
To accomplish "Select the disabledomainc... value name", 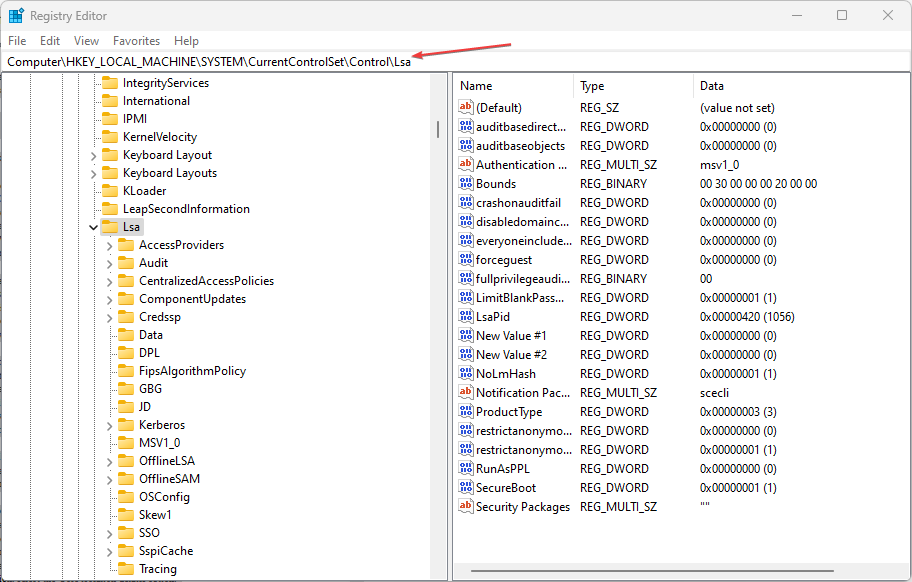I will pos(522,222).
